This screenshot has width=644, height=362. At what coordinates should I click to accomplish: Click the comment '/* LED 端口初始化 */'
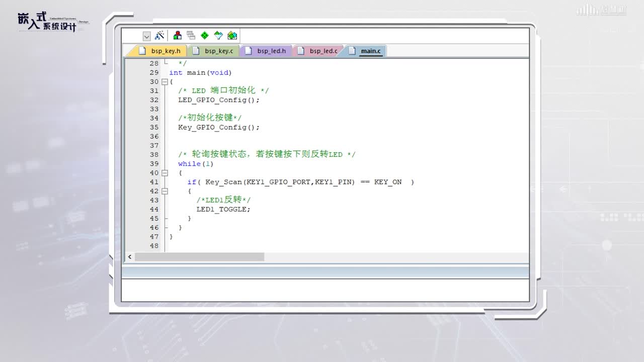223,90
